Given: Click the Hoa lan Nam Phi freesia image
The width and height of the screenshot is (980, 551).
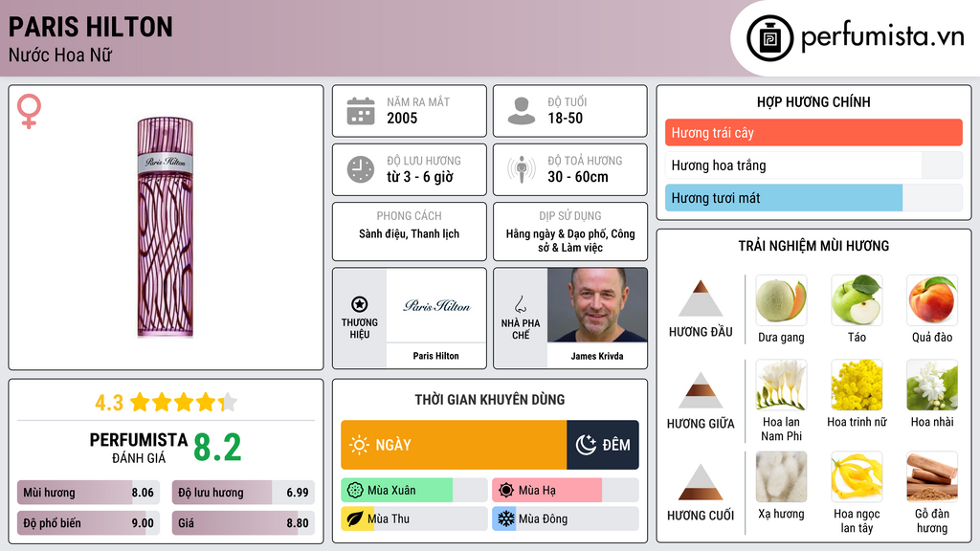Looking at the screenshot, I should point(781,385).
